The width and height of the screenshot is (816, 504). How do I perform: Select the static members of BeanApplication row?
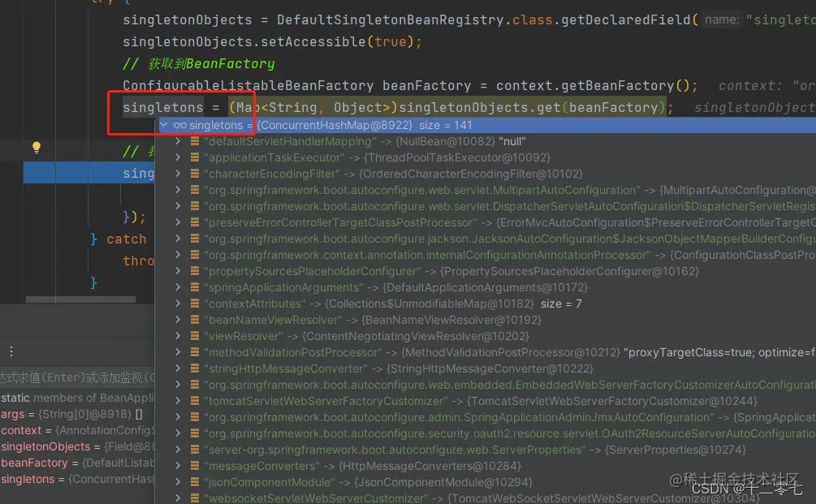pyautogui.click(x=77, y=398)
